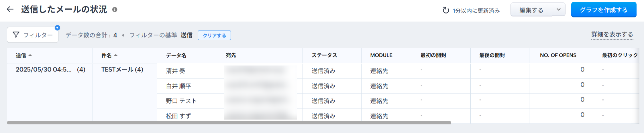Sort by 送信 column arrow
This screenshot has width=644, height=133.
[30, 55]
